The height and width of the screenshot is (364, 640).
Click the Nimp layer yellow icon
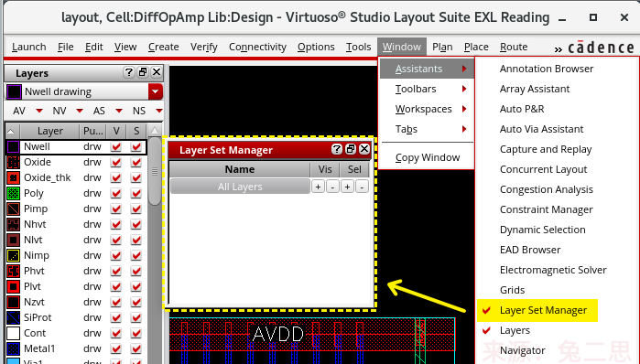13,255
